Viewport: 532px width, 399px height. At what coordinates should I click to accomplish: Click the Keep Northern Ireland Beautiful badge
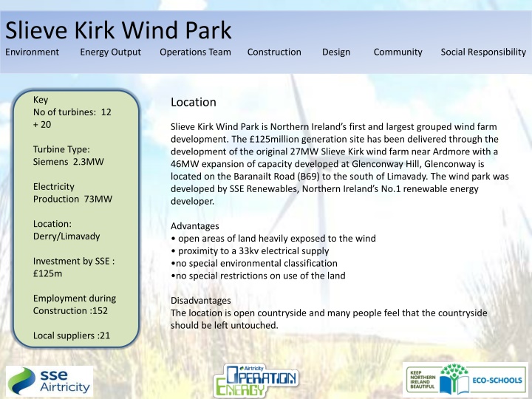(422, 380)
